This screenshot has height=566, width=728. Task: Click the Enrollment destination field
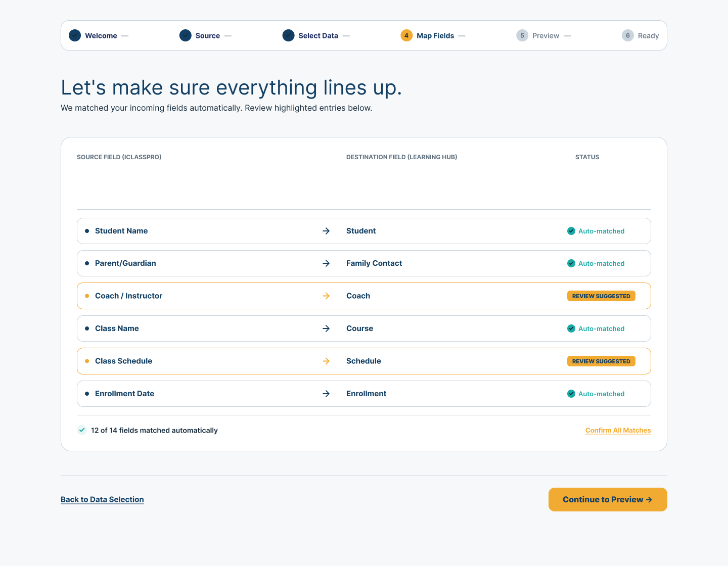[366, 394]
